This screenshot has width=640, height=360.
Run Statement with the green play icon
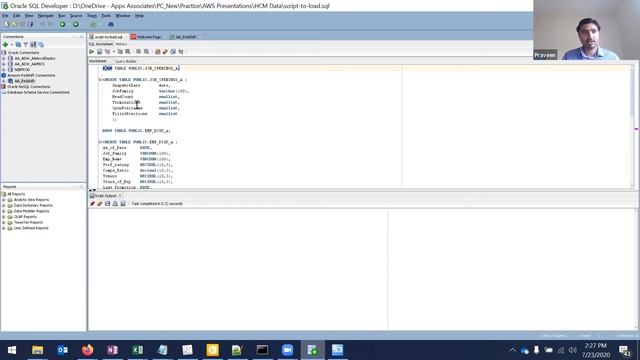point(91,52)
